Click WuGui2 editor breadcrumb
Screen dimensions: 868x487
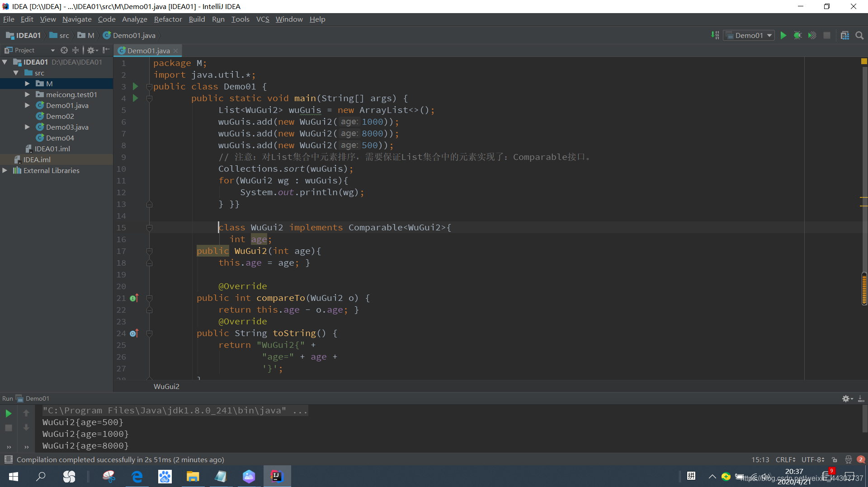[x=166, y=386]
